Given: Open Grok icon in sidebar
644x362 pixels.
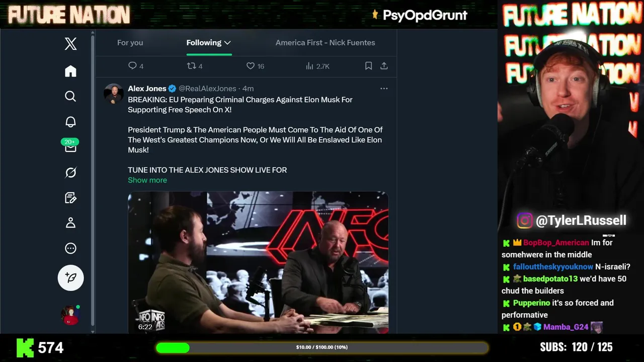Looking at the screenshot, I should tap(70, 172).
